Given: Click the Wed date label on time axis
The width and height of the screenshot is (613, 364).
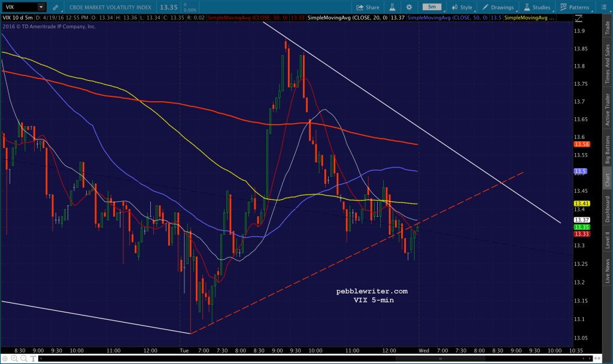Looking at the screenshot, I should click(424, 351).
